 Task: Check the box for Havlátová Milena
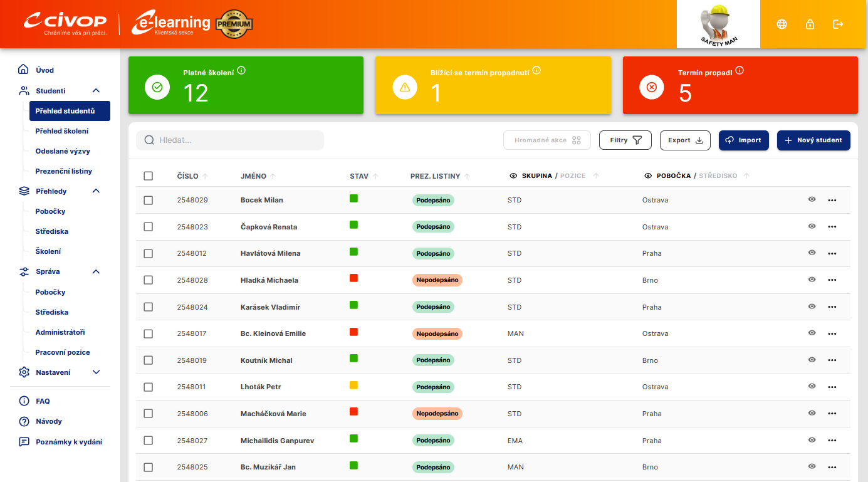click(148, 254)
